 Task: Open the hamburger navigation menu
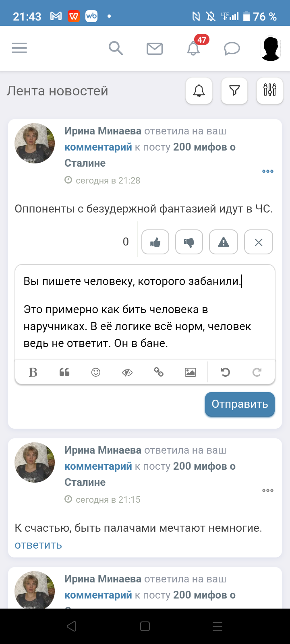point(19,48)
